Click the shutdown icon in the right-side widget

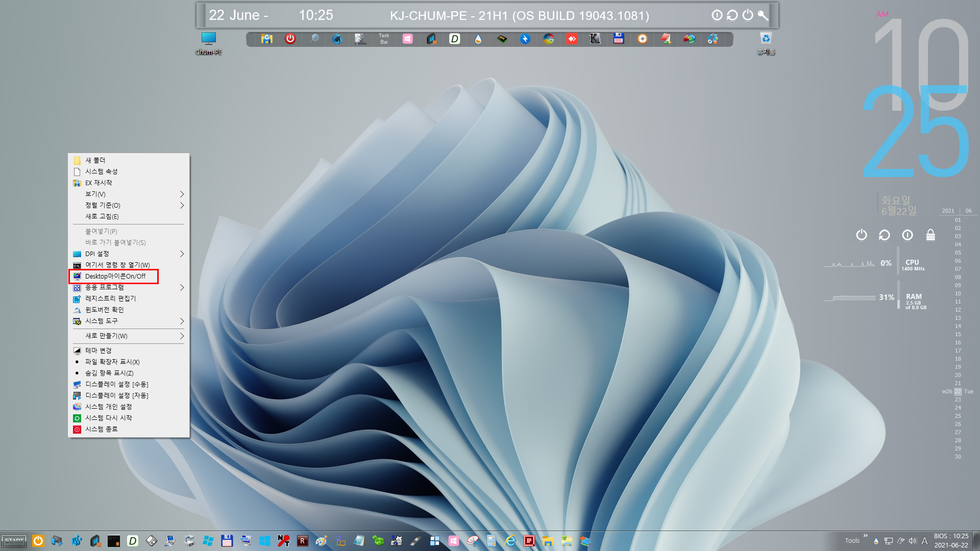(862, 235)
